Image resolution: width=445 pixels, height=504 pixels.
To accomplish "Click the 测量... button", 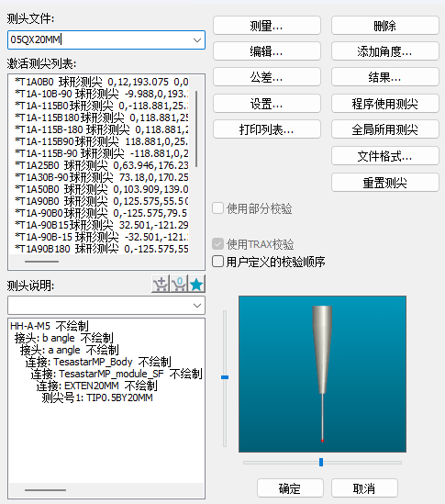I will (267, 26).
